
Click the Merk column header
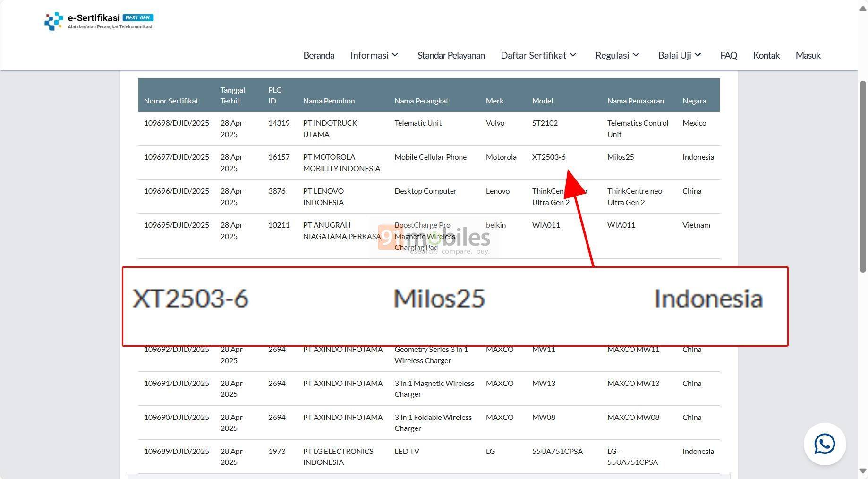click(494, 101)
